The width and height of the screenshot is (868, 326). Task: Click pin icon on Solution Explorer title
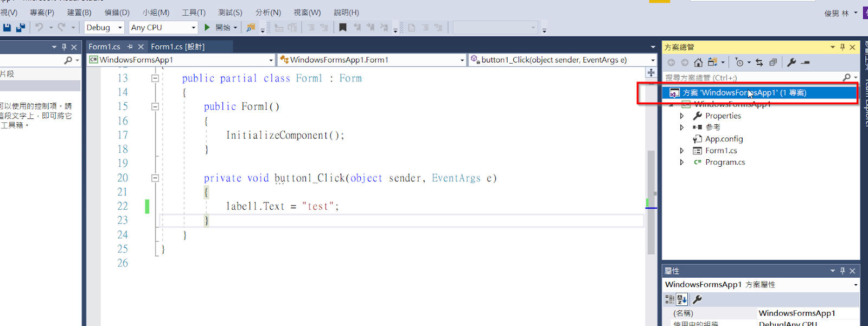(x=843, y=47)
